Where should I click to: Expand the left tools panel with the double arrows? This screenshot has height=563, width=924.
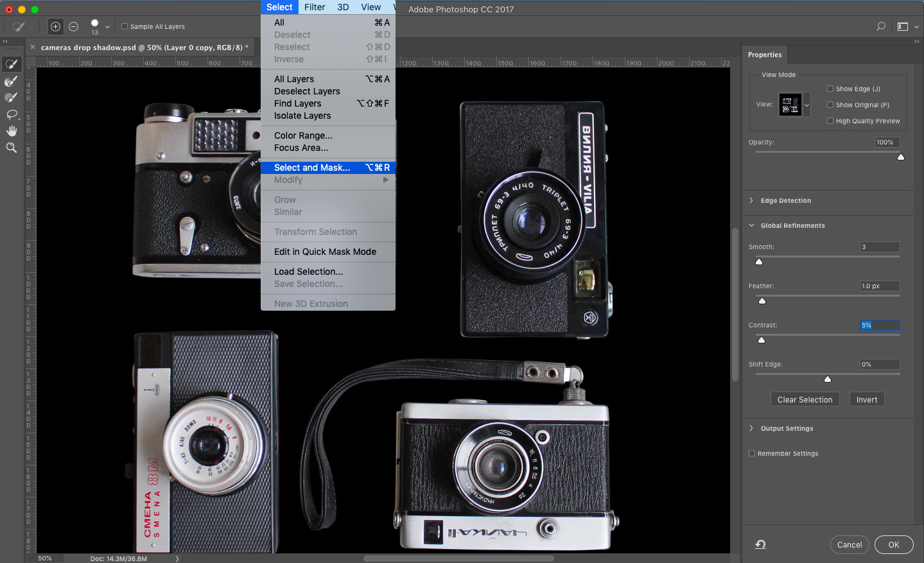5,41
